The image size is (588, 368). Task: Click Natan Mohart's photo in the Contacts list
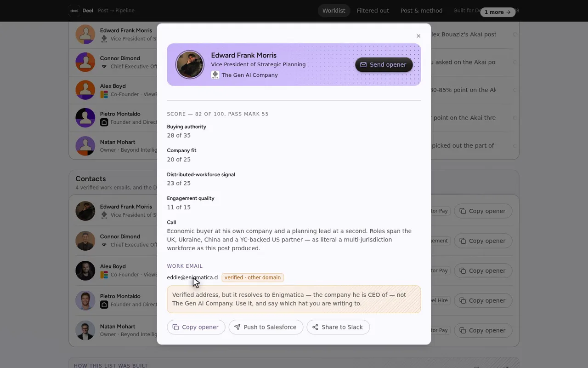(x=85, y=330)
